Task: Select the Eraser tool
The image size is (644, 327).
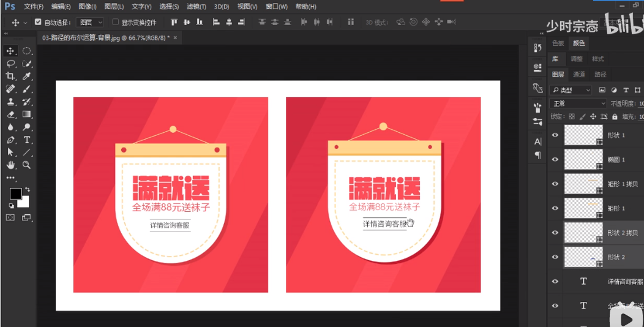Action: point(10,114)
